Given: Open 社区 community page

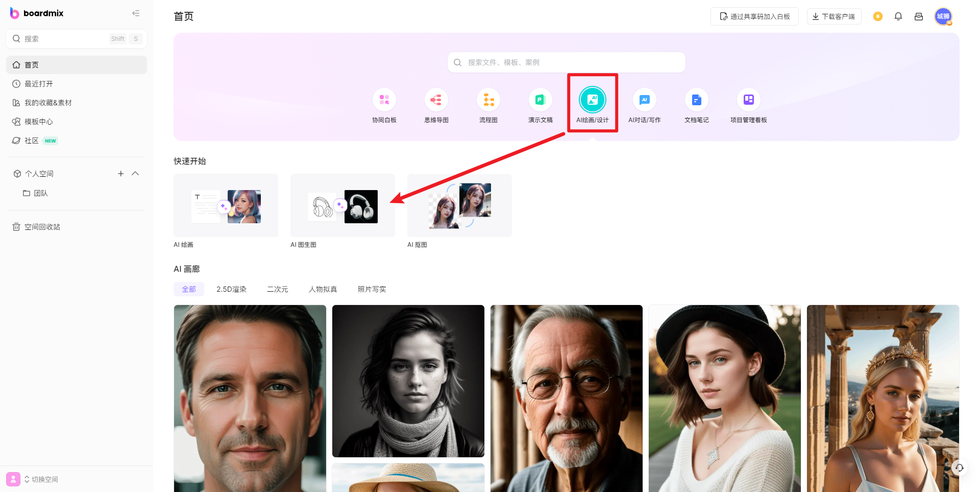Looking at the screenshot, I should tap(77, 140).
